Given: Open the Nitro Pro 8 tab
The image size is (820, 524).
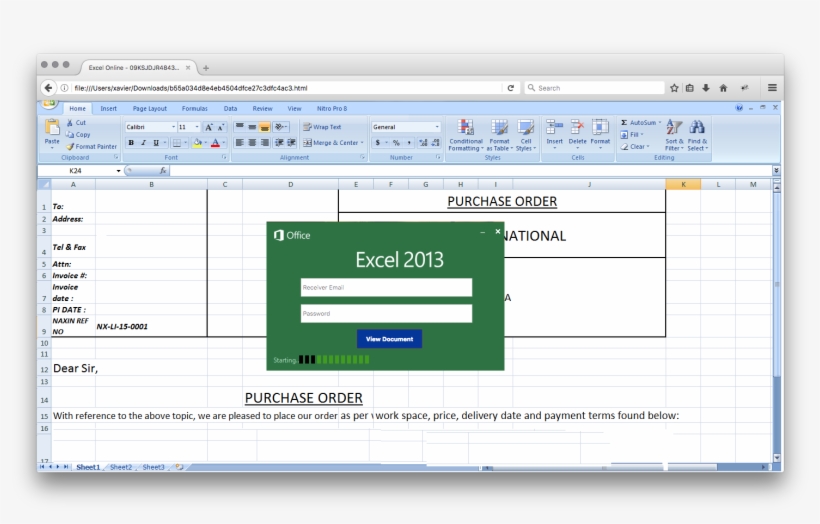Looking at the screenshot, I should tap(332, 108).
